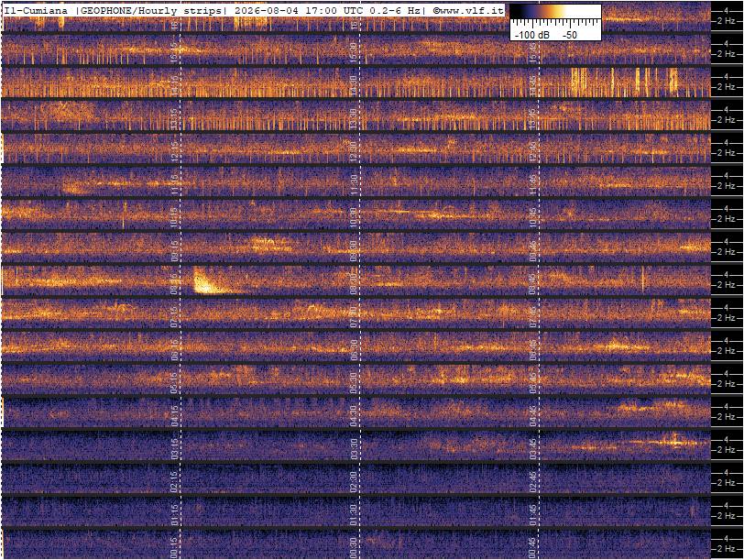The width and height of the screenshot is (744, 560).
Task: Click the 11:15 time marker label
Action: (x=175, y=184)
